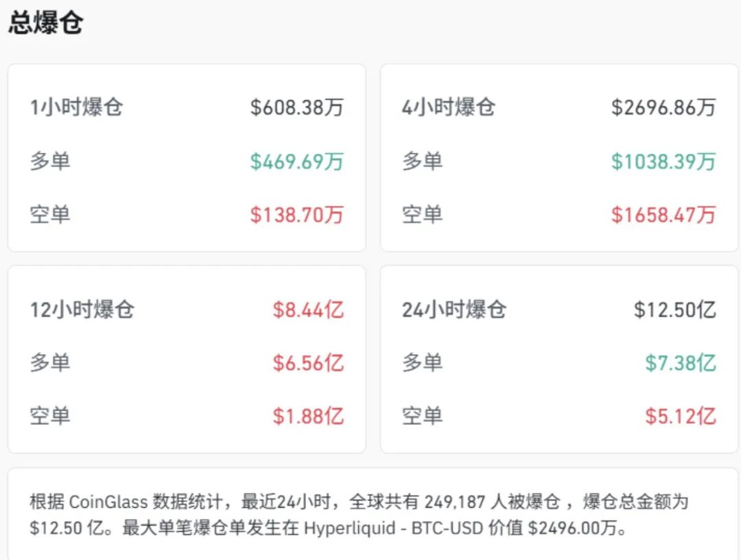This screenshot has height=560, width=741.
Task: Select the 1-hour long liquidations value $469.69万
Action: [297, 161]
